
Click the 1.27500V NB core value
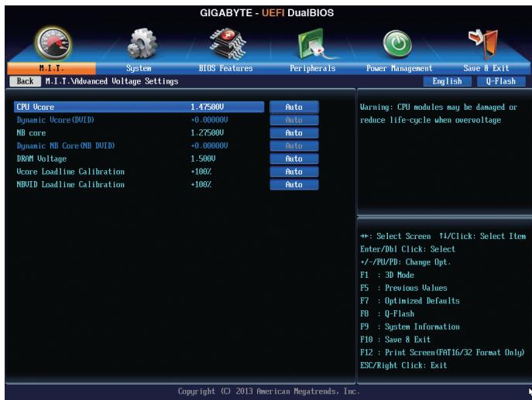point(207,133)
